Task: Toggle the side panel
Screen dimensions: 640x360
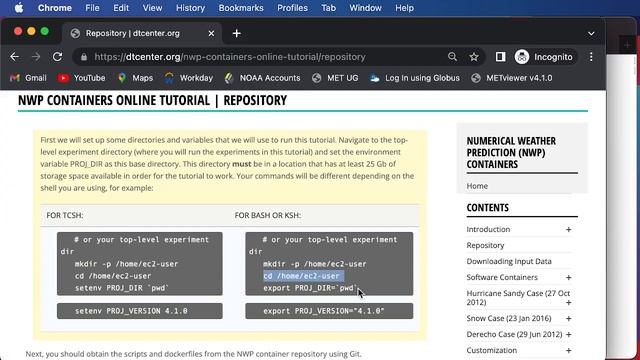Action: [x=500, y=57]
